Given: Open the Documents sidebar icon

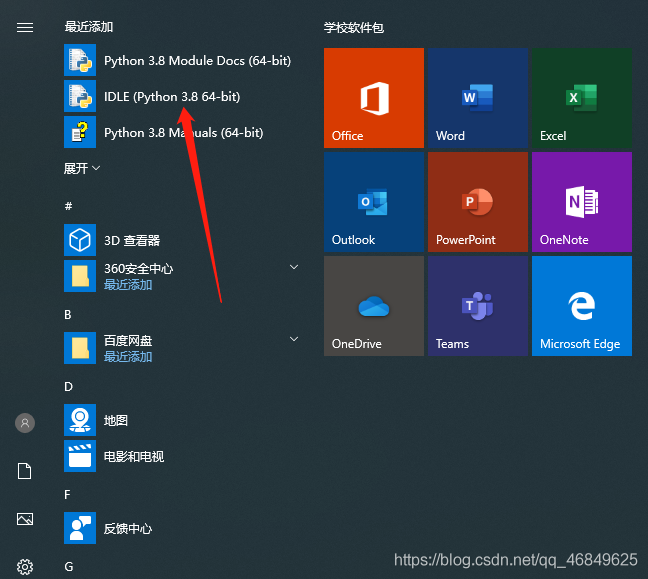Looking at the screenshot, I should (24, 471).
